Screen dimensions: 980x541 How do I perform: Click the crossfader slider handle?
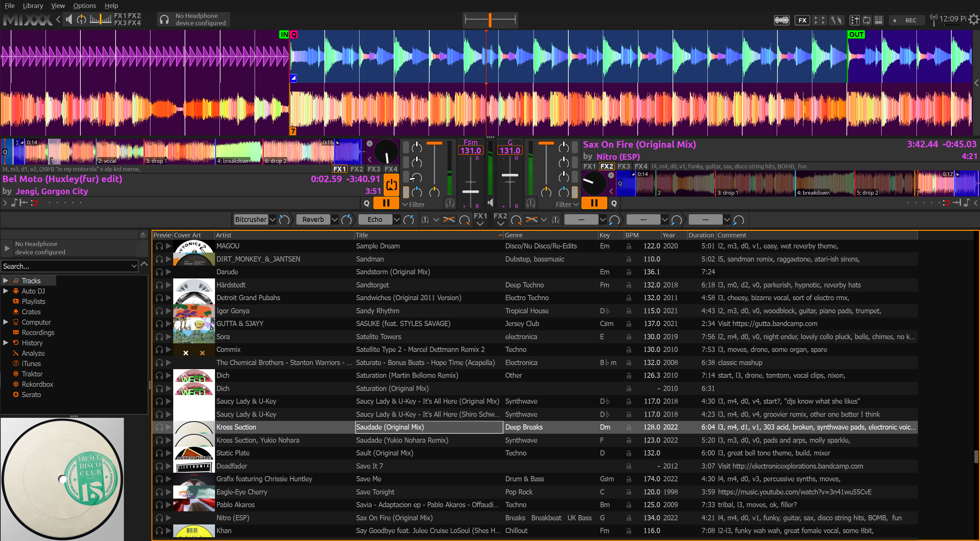(490, 20)
